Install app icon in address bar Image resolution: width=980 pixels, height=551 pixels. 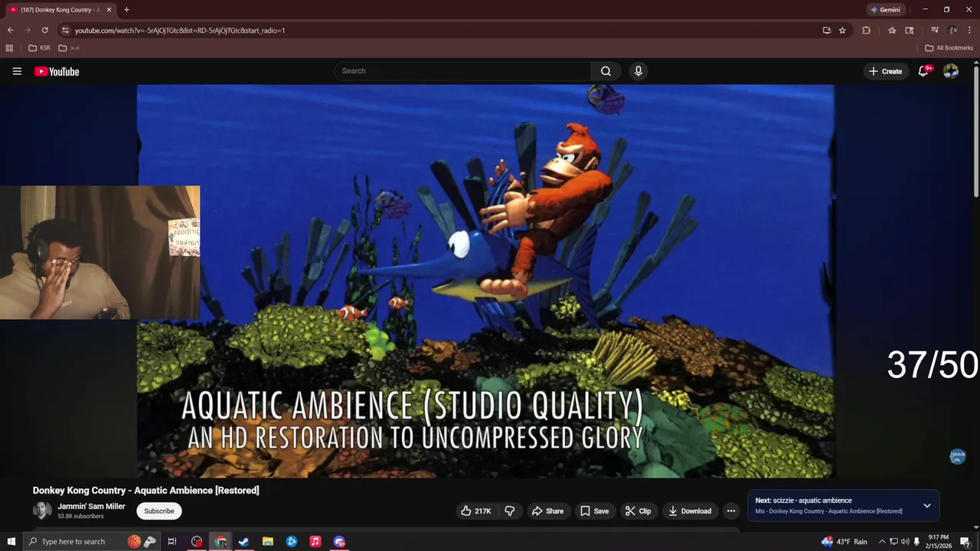tap(827, 31)
